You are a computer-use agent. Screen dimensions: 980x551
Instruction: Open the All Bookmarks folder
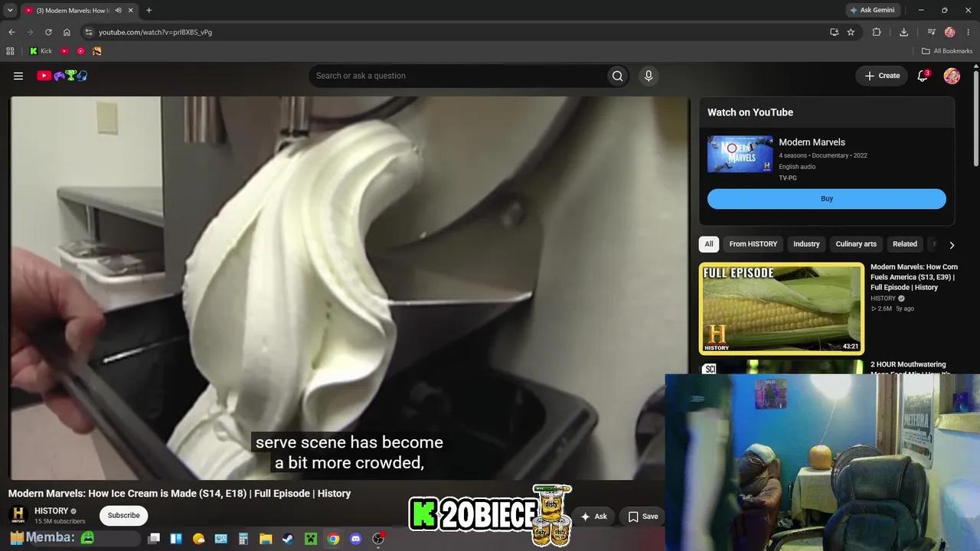(x=946, y=51)
